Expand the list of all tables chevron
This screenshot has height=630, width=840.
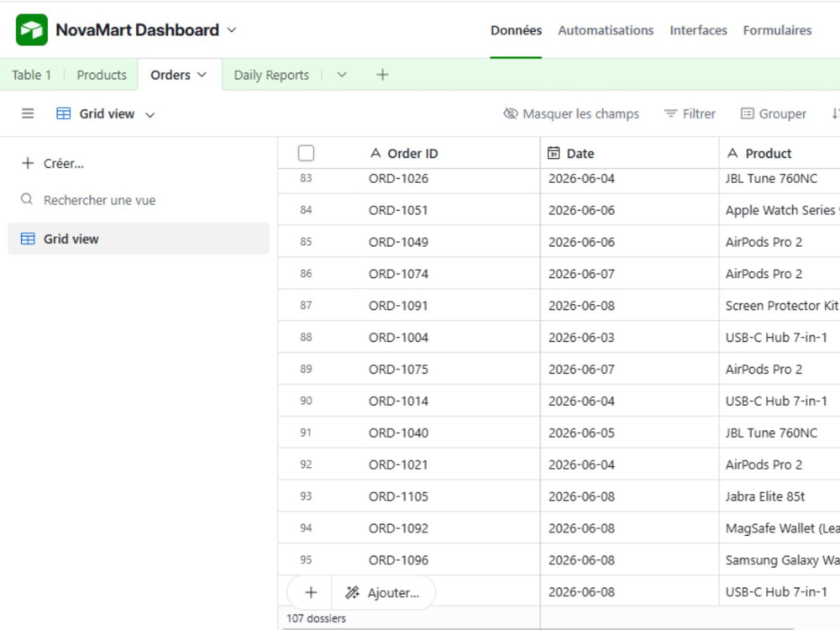click(342, 75)
